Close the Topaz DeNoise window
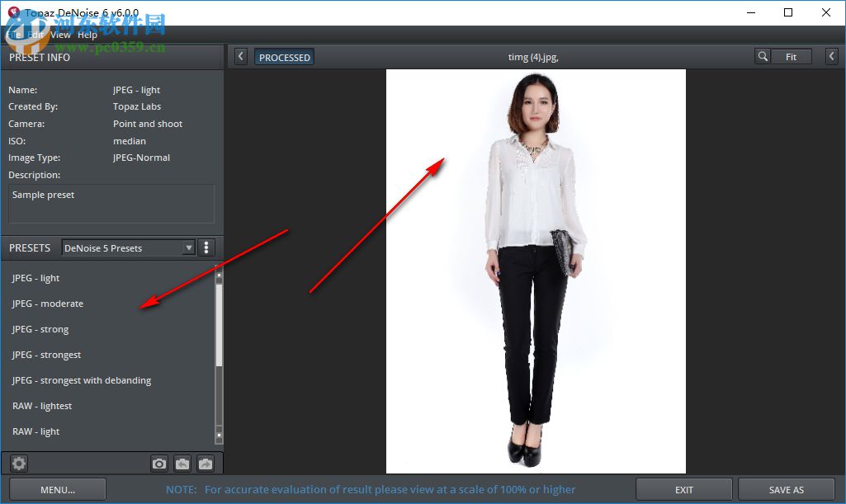 pos(826,12)
